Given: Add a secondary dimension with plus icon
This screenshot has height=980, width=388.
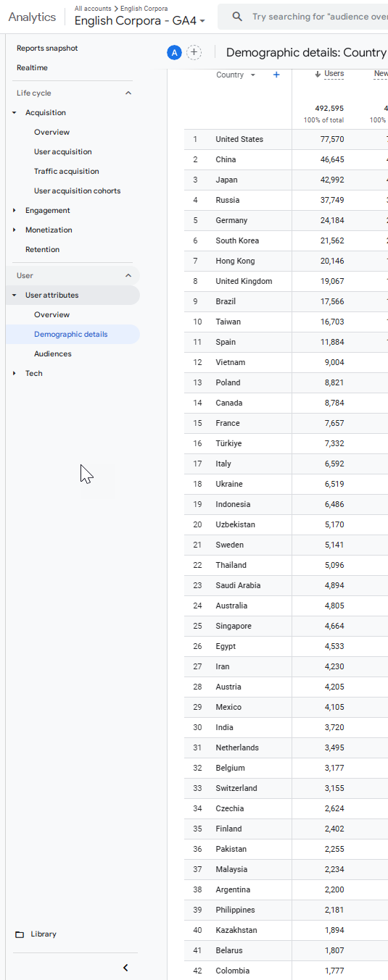Looking at the screenshot, I should click(276, 75).
